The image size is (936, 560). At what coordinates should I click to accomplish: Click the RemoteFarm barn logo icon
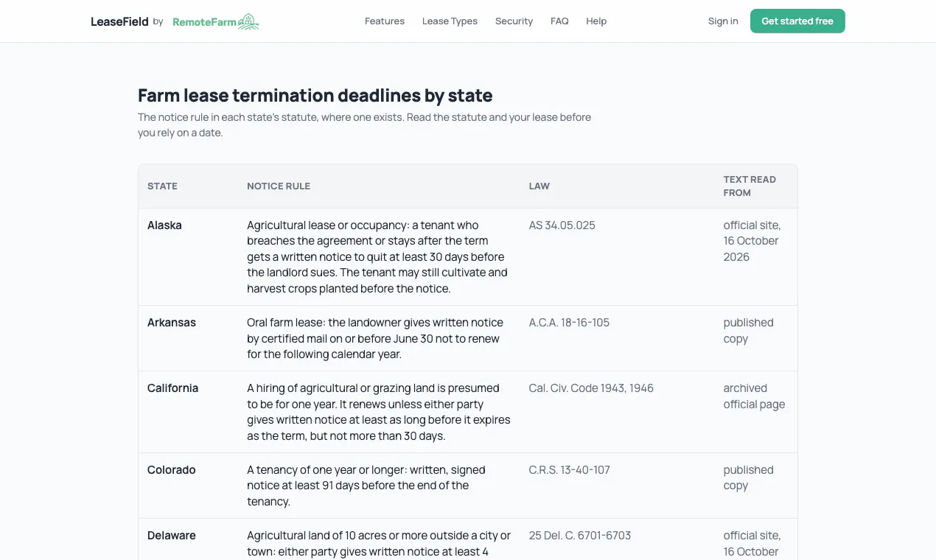click(x=248, y=21)
